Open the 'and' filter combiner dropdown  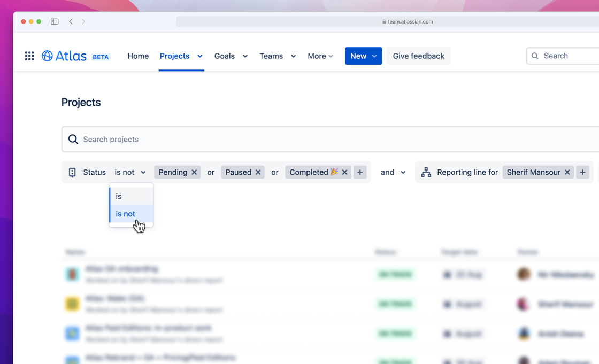point(393,172)
